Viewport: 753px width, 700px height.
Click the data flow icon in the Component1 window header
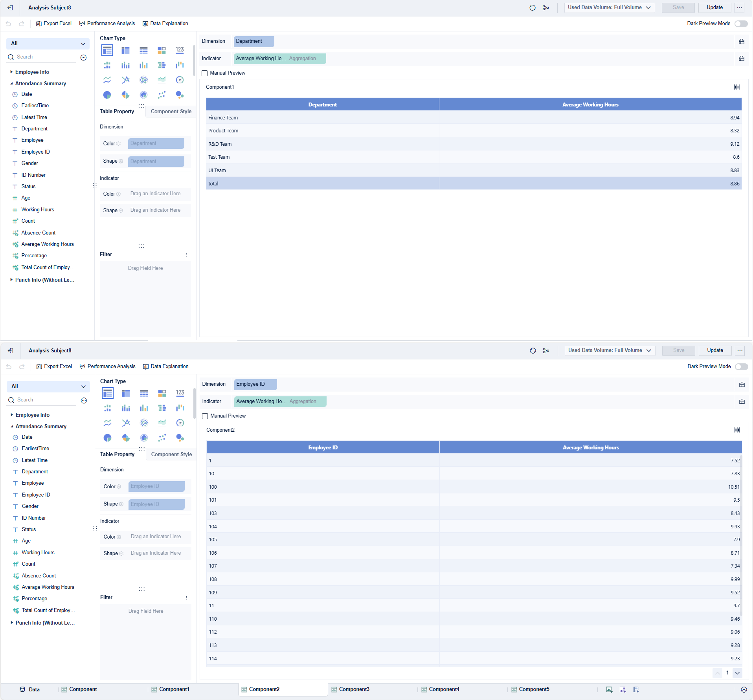point(545,7)
